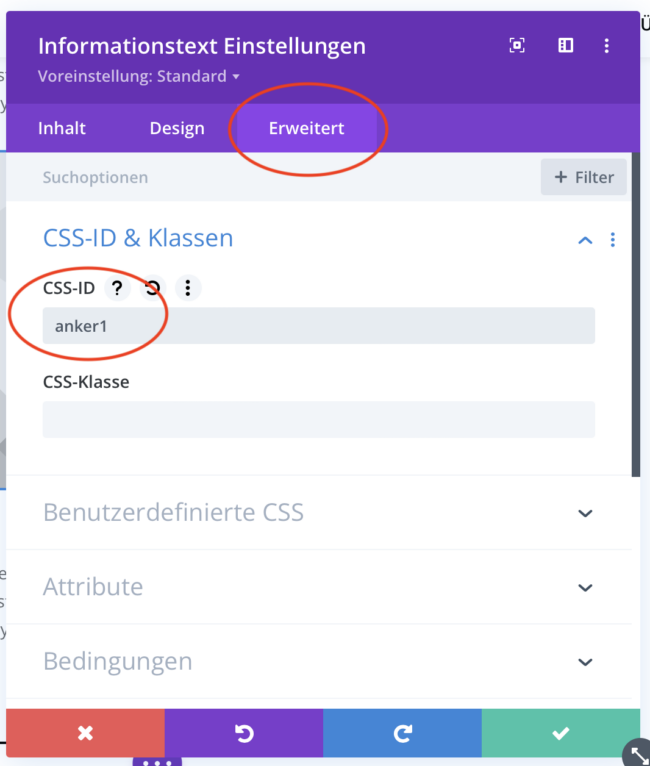This screenshot has width=650, height=766.
Task: Click the Filter button
Action: pyautogui.click(x=584, y=177)
